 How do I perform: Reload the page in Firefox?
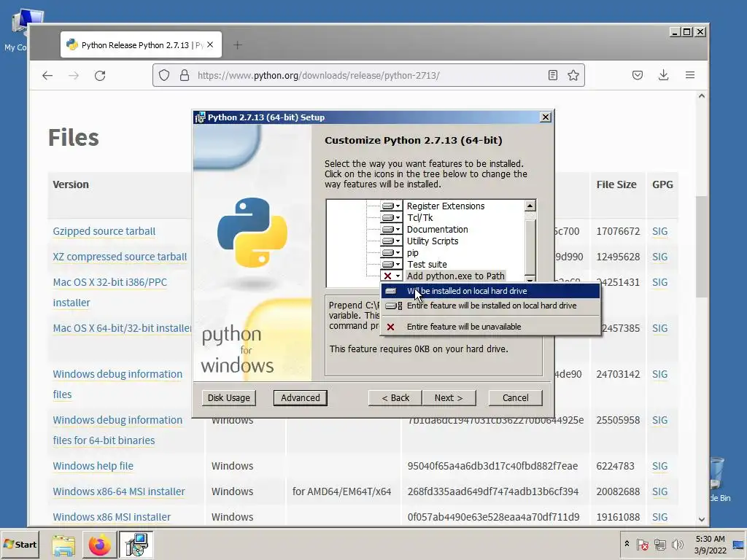coord(99,75)
